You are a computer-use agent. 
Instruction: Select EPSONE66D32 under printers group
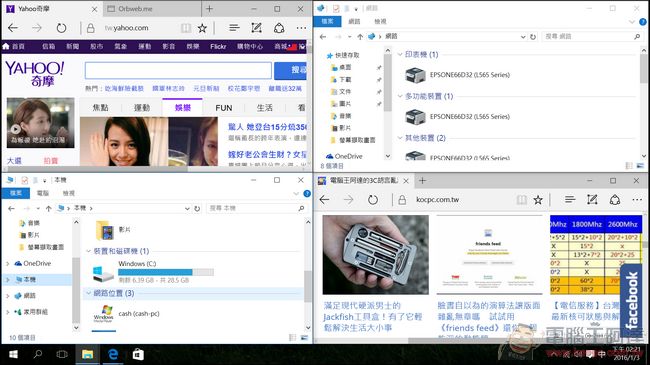coord(458,75)
